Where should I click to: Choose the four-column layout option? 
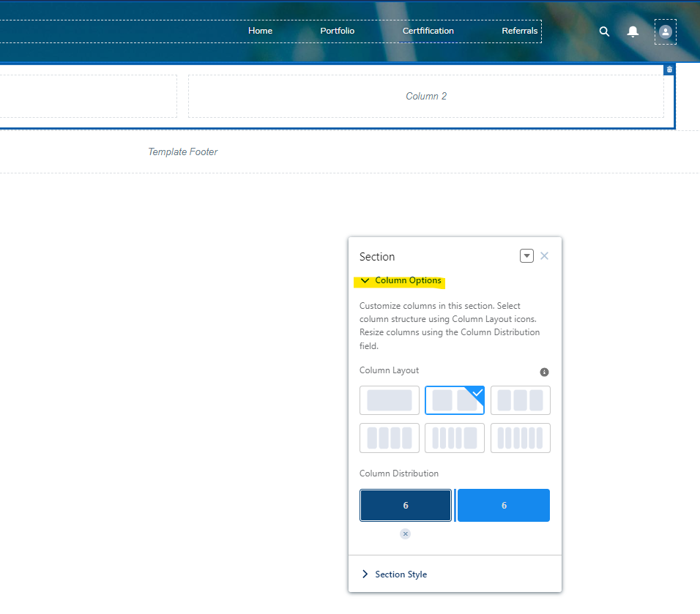point(389,438)
